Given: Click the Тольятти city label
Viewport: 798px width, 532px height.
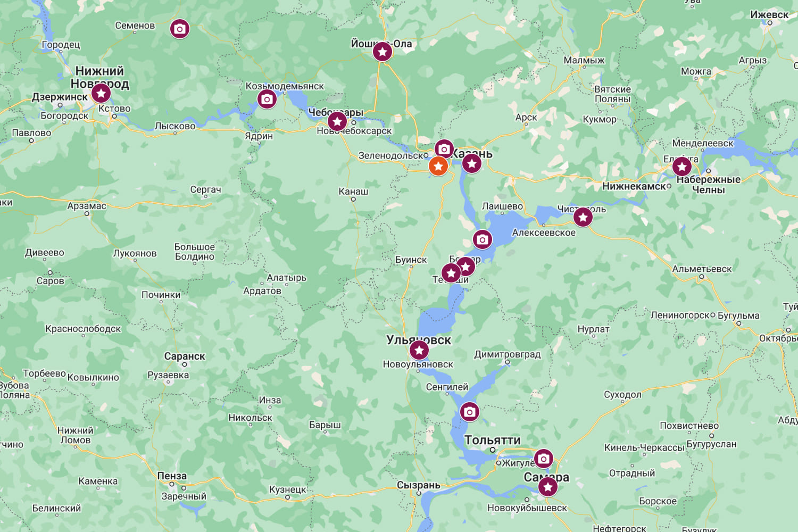Looking at the screenshot, I should pos(493,440).
